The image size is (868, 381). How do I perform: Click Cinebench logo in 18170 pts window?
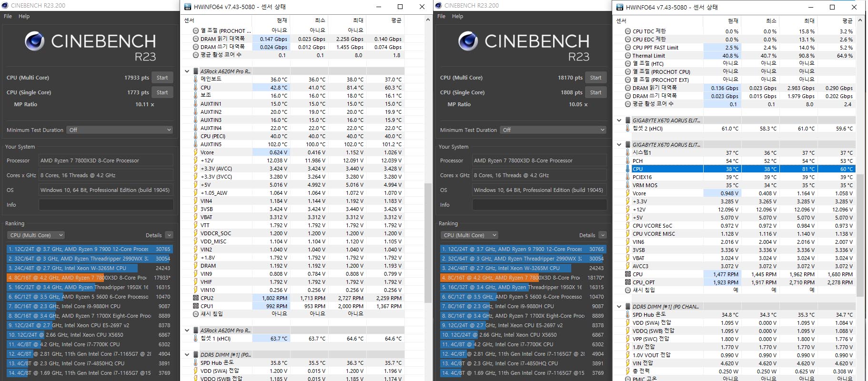pos(468,41)
